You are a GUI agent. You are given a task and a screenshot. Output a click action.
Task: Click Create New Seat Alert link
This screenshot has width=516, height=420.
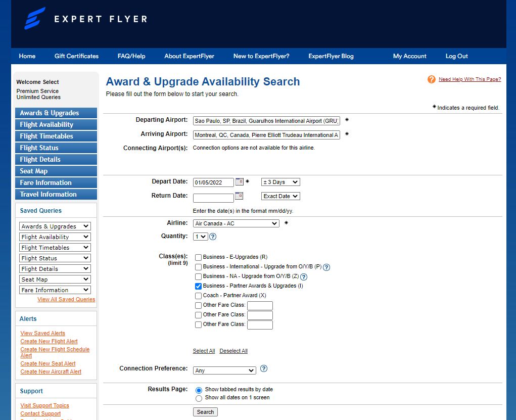point(48,363)
